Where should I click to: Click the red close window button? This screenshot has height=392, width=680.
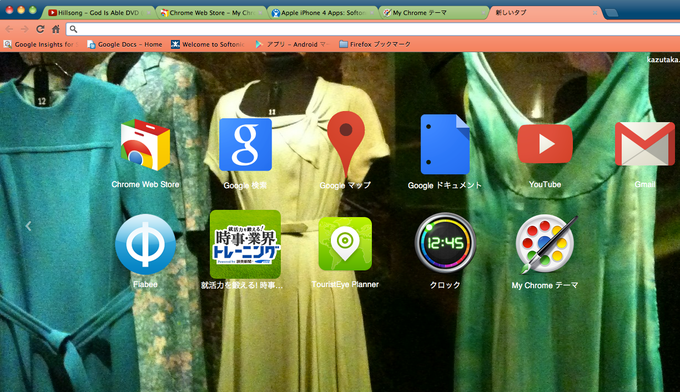[x=9, y=10]
